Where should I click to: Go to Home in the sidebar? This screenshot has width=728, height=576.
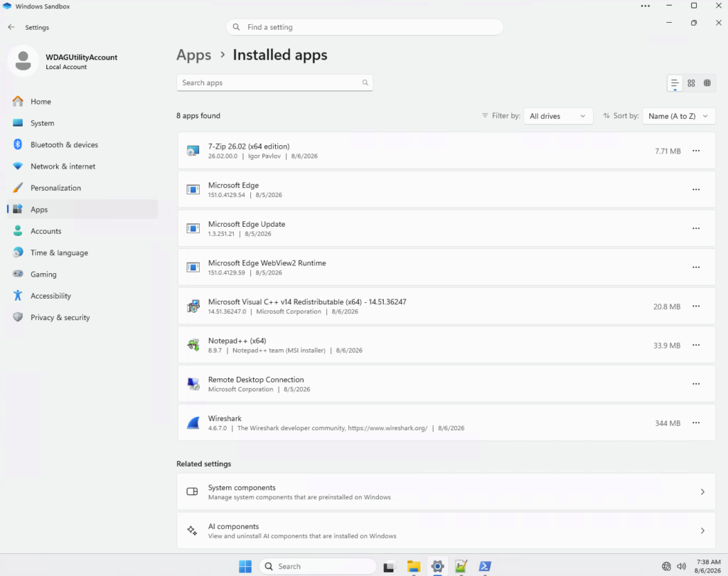coord(82,101)
